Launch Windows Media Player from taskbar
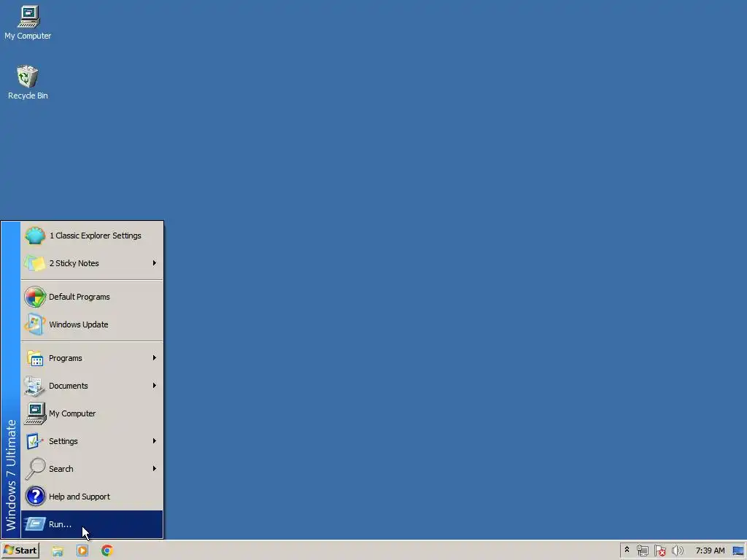 coord(82,551)
